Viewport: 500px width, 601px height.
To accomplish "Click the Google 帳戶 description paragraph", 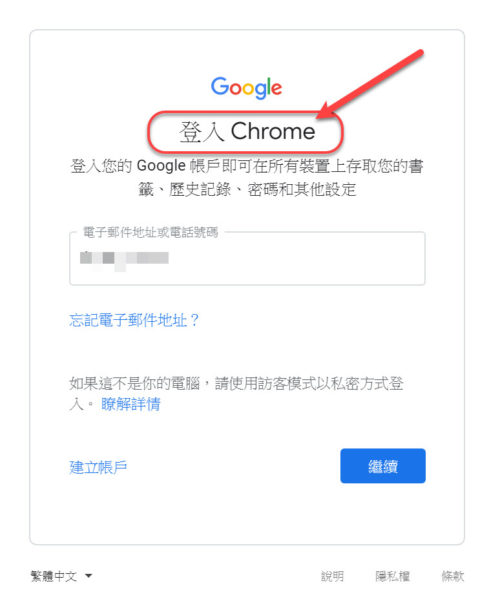I will pos(247,177).
